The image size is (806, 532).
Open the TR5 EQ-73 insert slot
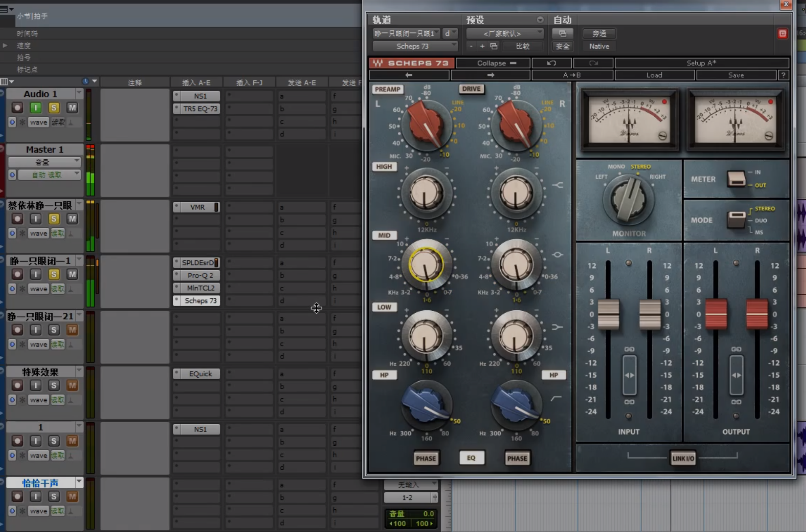tap(200, 109)
